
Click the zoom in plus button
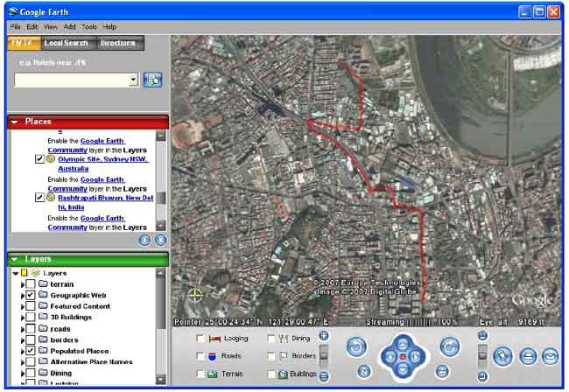(x=324, y=336)
